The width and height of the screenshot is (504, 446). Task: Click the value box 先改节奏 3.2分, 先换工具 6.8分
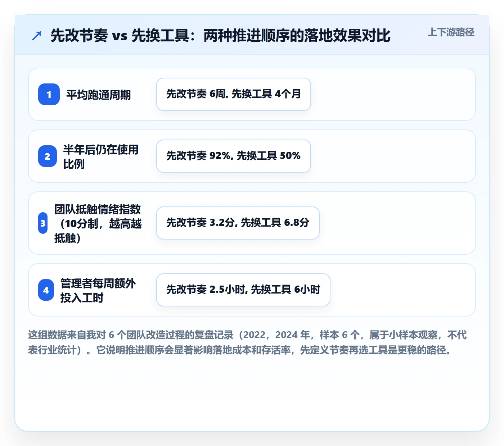point(238,223)
